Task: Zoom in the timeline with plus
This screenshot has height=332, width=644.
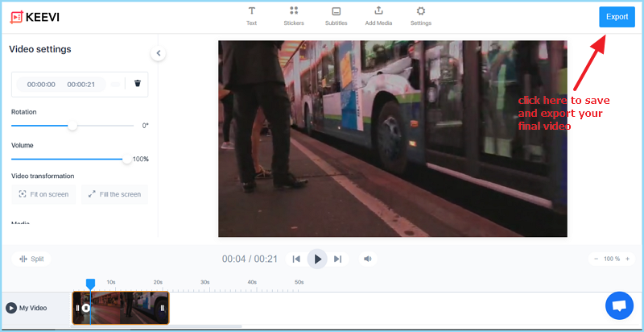Action: pos(628,259)
